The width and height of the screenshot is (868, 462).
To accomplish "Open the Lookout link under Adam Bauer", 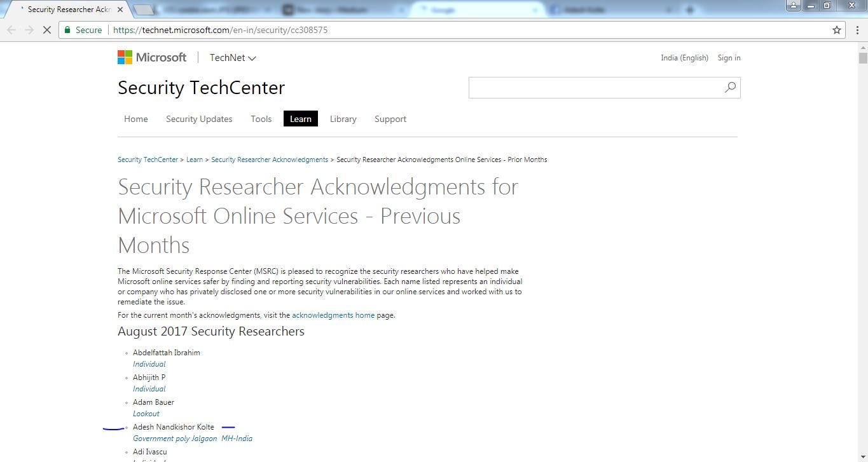I will click(x=146, y=414).
